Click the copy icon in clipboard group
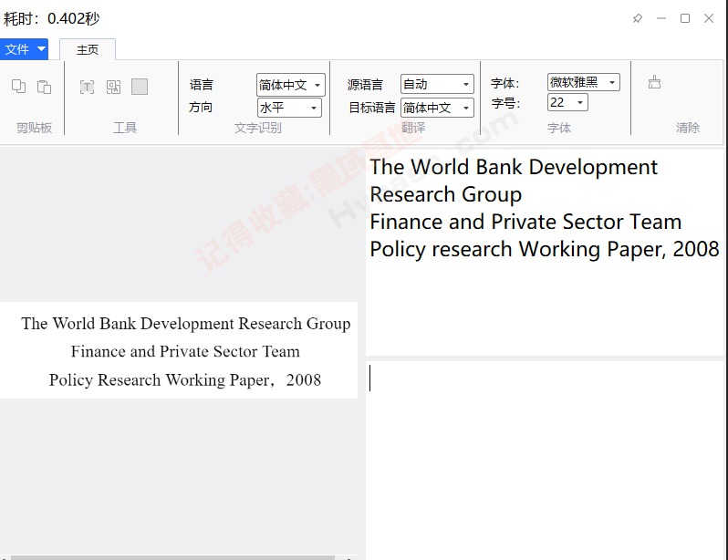 click(18, 87)
